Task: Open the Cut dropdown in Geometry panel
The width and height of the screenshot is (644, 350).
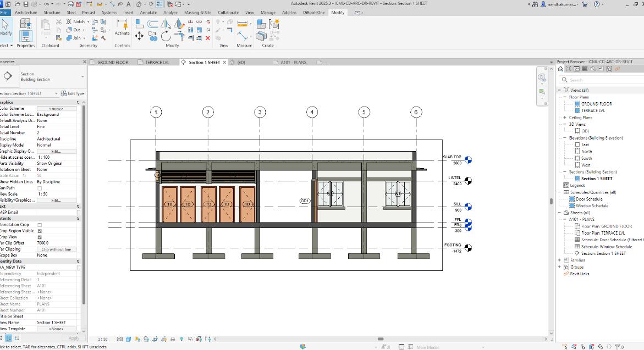Action: click(84, 30)
